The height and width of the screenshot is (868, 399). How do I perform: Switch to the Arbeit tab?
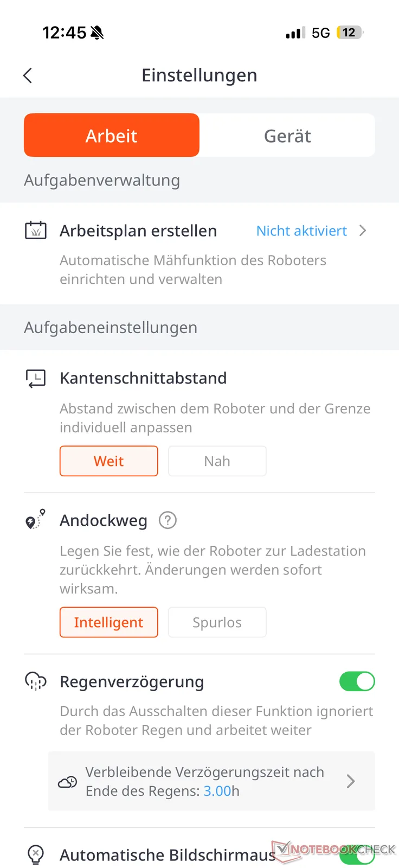112,136
